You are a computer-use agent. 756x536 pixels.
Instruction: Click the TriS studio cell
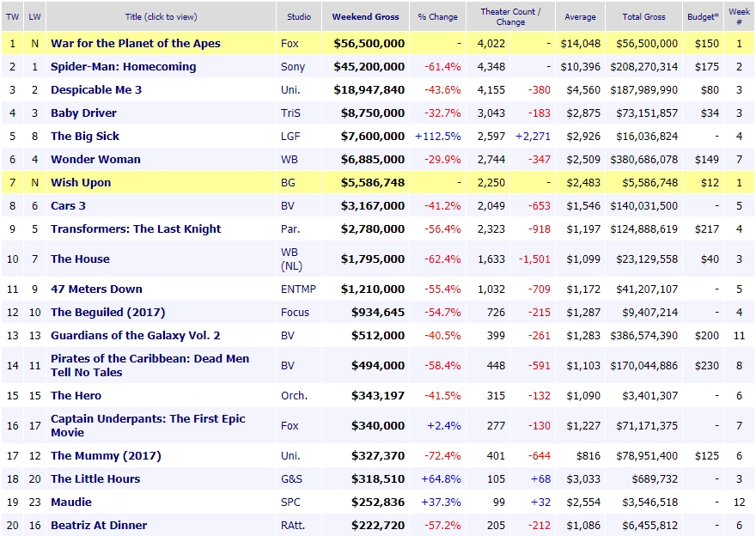pos(290,113)
